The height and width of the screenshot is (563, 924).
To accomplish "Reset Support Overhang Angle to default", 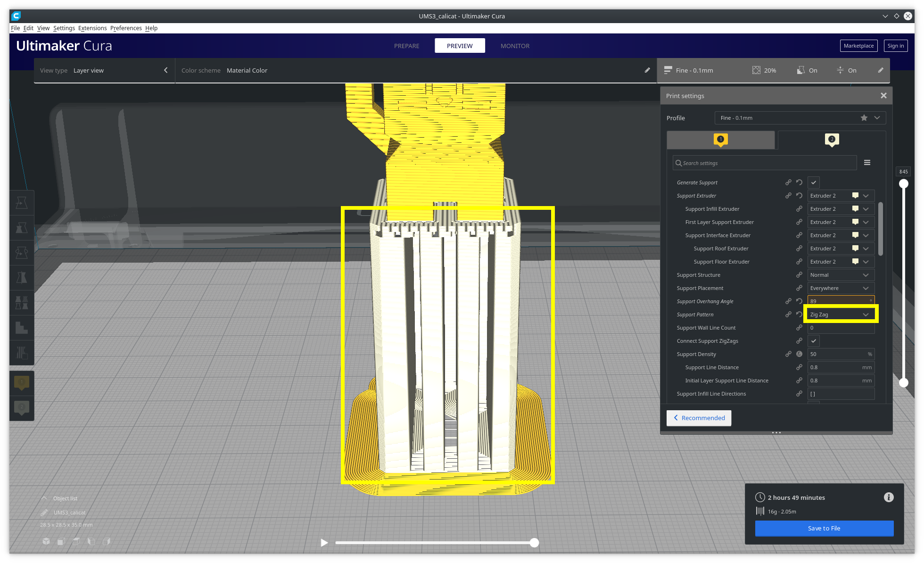I will 799,301.
